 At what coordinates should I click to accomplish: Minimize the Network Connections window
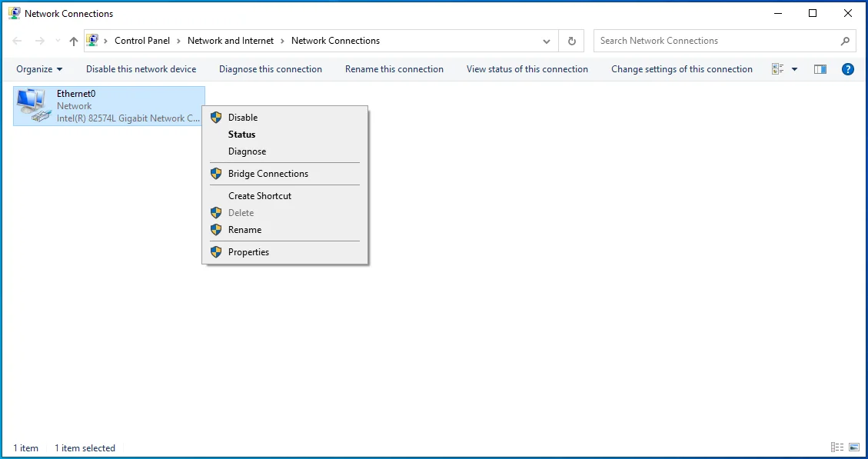(777, 13)
